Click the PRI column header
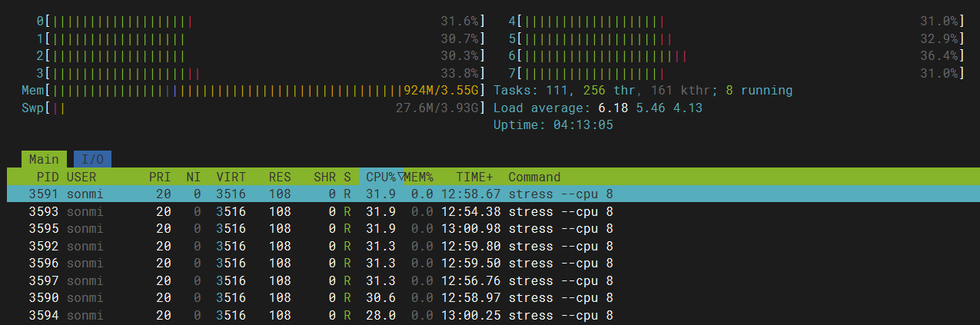Image resolution: width=980 pixels, height=325 pixels. [160, 177]
